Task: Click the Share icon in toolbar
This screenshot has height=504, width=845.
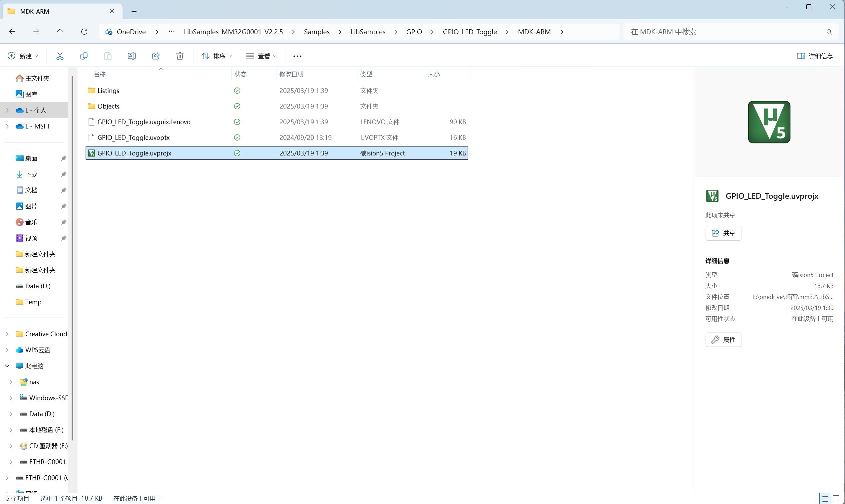Action: tap(156, 56)
